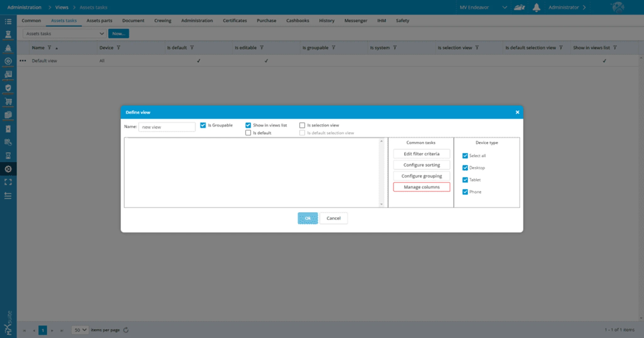Screen dimensions: 644x338
Task: Switch to the Certificates tab
Action: 235,21
